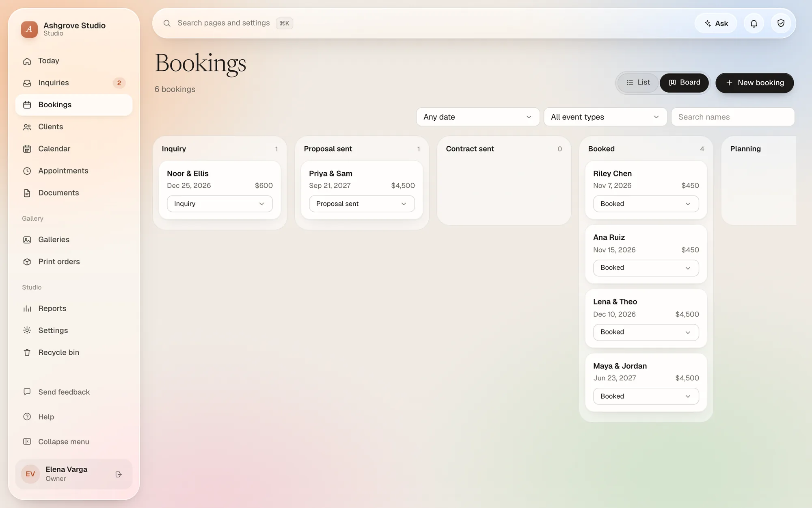Click the Documents file icon

click(27, 193)
